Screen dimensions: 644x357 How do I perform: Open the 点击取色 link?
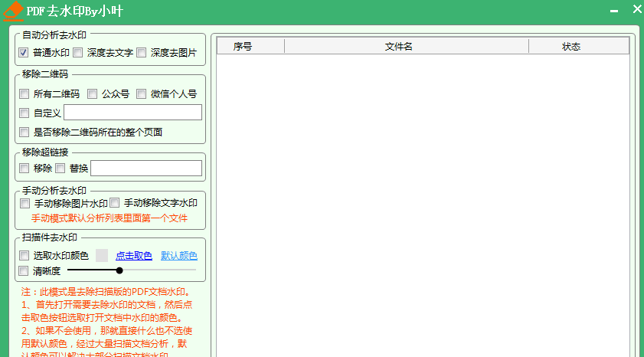[x=134, y=256]
